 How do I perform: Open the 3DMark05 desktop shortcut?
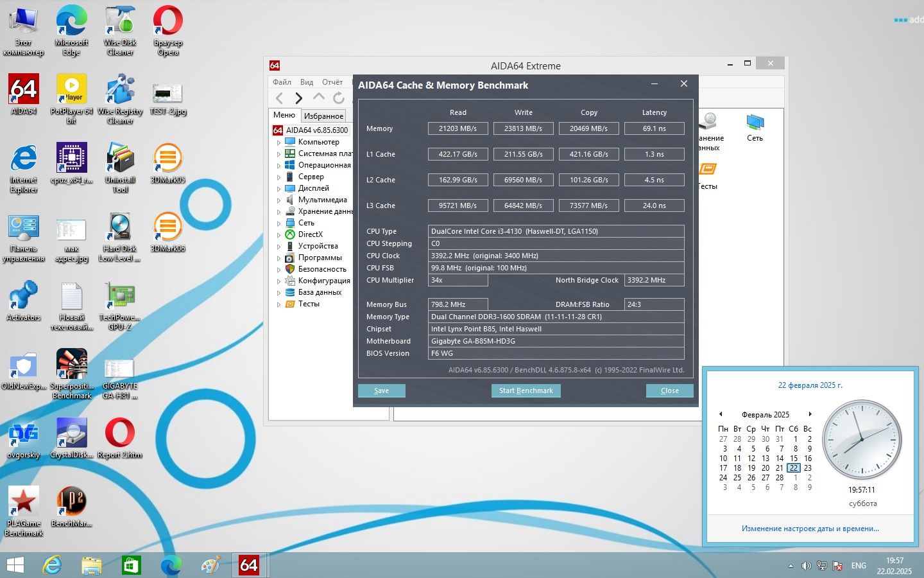167,163
